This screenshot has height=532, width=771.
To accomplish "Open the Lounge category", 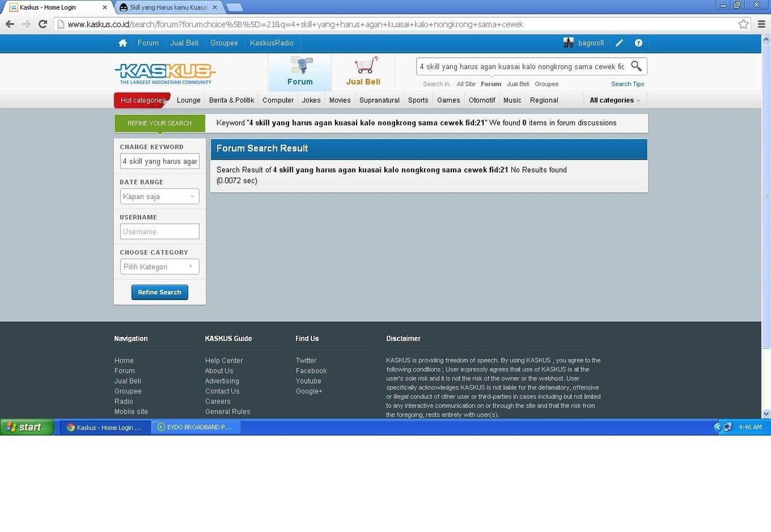I will point(189,100).
